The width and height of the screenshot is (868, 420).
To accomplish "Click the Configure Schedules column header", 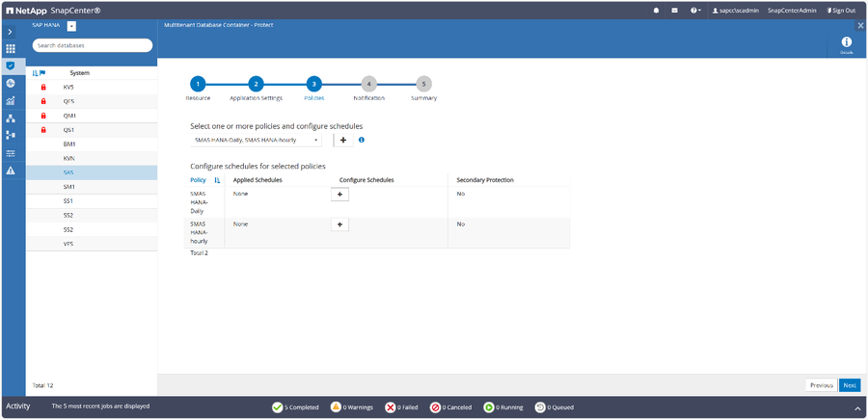I will 366,180.
